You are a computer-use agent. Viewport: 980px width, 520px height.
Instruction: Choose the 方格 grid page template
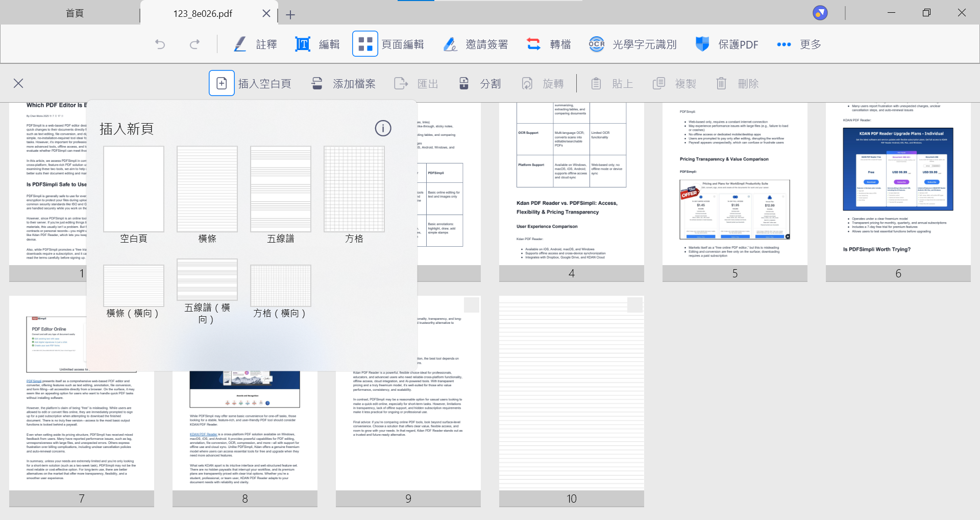pyautogui.click(x=354, y=190)
